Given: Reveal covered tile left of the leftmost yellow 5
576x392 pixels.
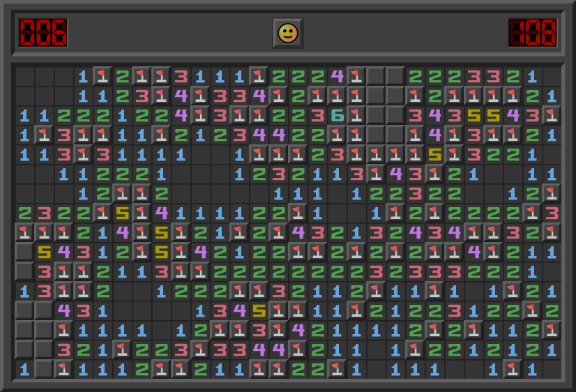Looking at the screenshot, I should coord(25,252).
